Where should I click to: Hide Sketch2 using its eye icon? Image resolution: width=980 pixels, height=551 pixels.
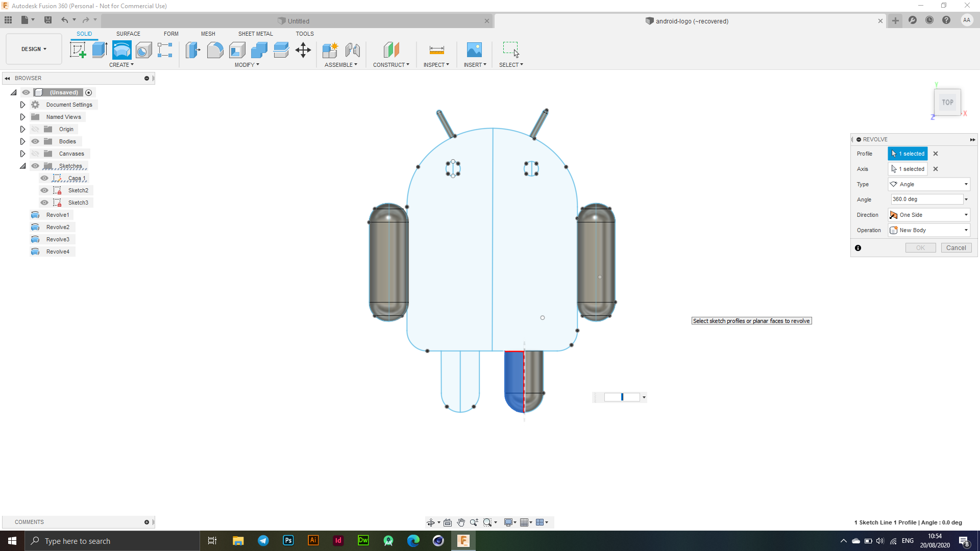coord(44,190)
